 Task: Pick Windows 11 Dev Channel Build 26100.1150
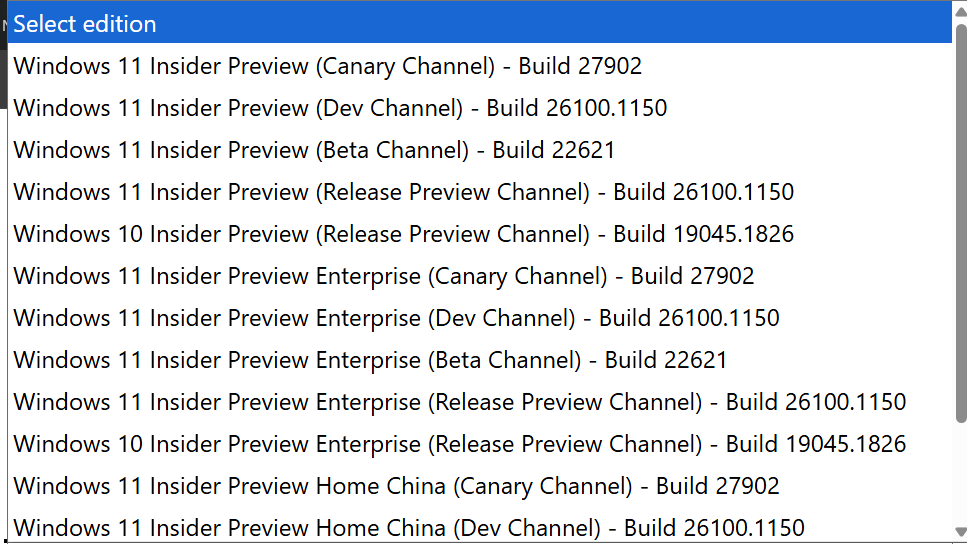pos(480,108)
